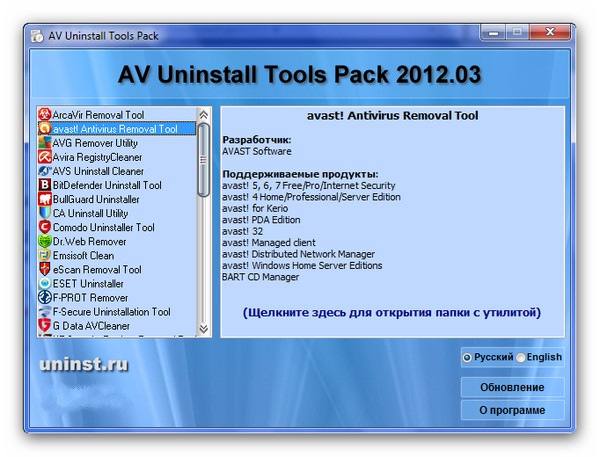Viewport: 600px width, 457px height.
Task: Click the AVG Remover Utility icon
Action: [x=44, y=143]
